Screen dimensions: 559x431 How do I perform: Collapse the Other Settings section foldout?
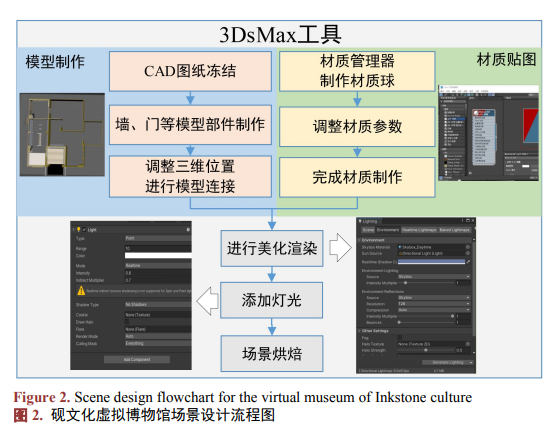[x=360, y=331]
